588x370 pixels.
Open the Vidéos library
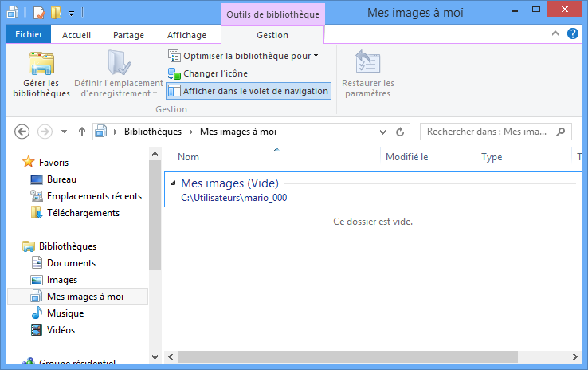(x=61, y=330)
